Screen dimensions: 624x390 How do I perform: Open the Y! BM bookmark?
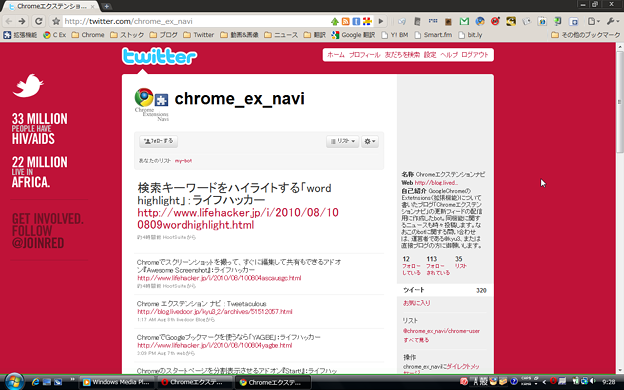[x=395, y=35]
